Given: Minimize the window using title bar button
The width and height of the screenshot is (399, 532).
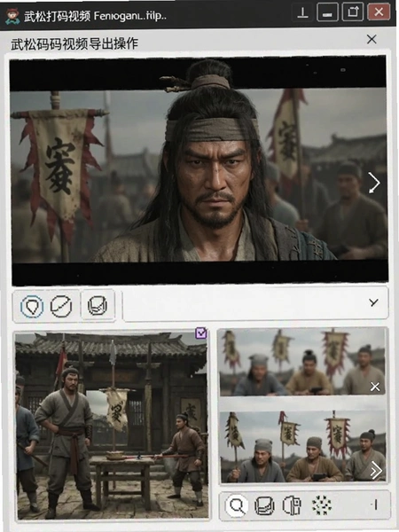Looking at the screenshot, I should 327,13.
